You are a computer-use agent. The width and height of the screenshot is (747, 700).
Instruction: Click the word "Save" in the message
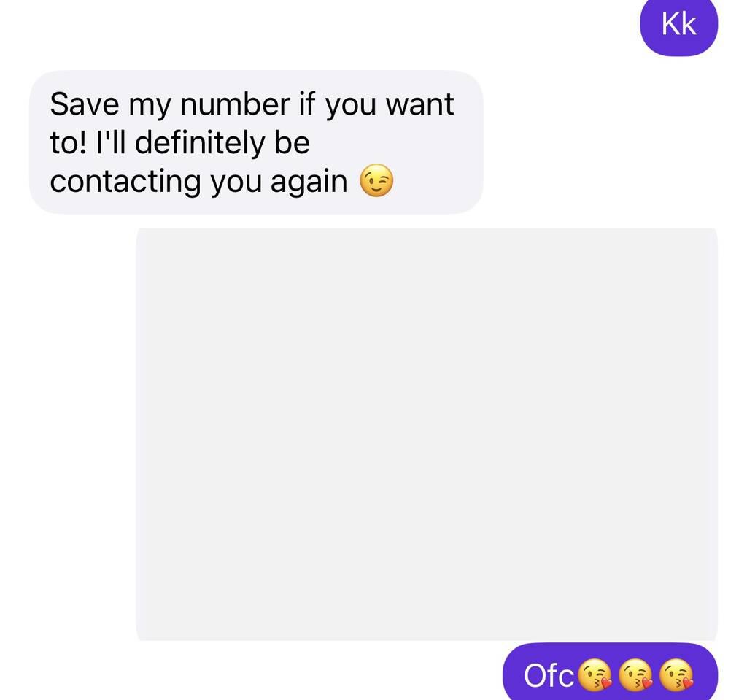click(85, 104)
